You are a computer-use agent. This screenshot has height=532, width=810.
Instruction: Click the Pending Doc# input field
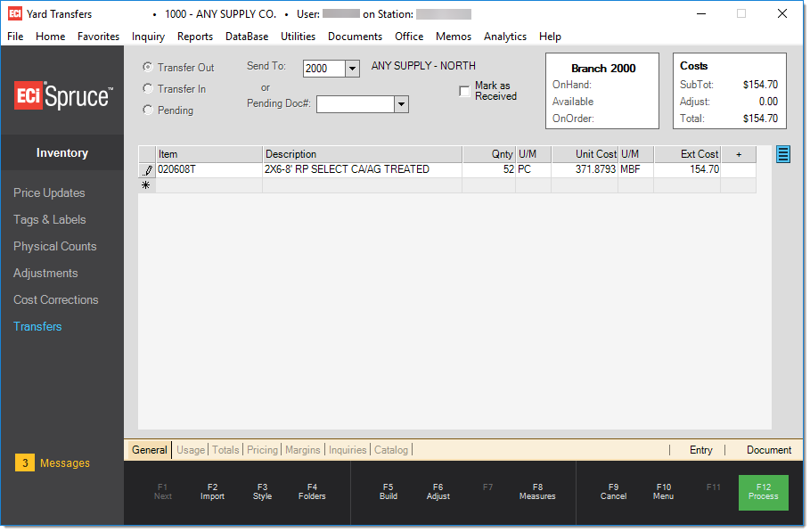pyautogui.click(x=357, y=105)
